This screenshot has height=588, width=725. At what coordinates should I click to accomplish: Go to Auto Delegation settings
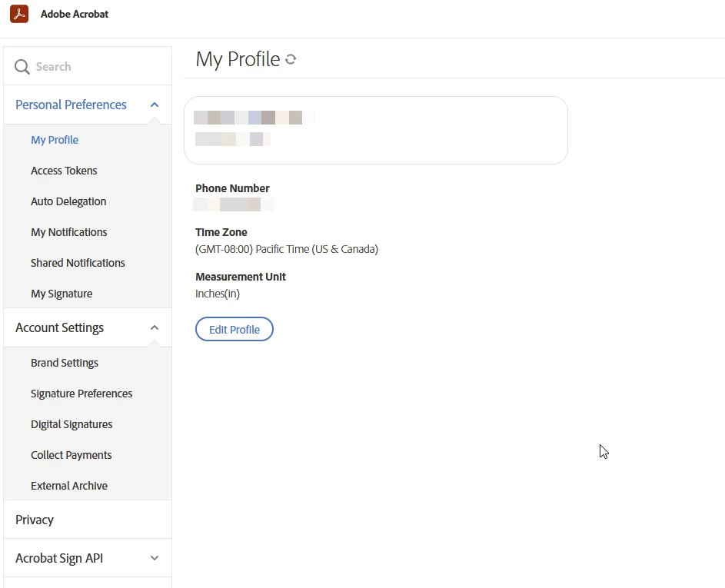pos(68,201)
